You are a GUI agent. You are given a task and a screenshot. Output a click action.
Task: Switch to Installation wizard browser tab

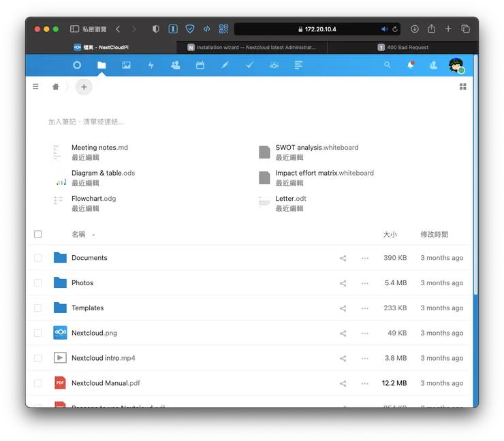(252, 47)
